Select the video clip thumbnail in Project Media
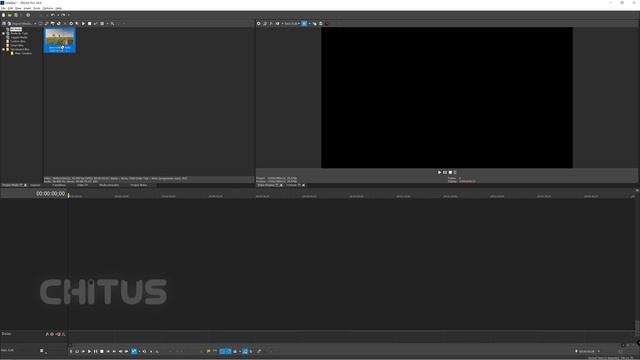This screenshot has height=360, width=640. point(60,40)
